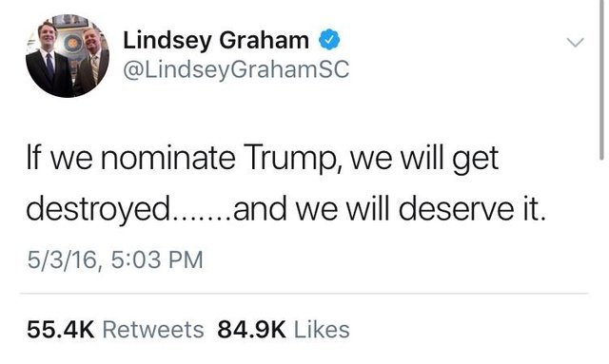Open the Lindsey Graham display name
This screenshot has height=364, width=609.
(x=216, y=40)
